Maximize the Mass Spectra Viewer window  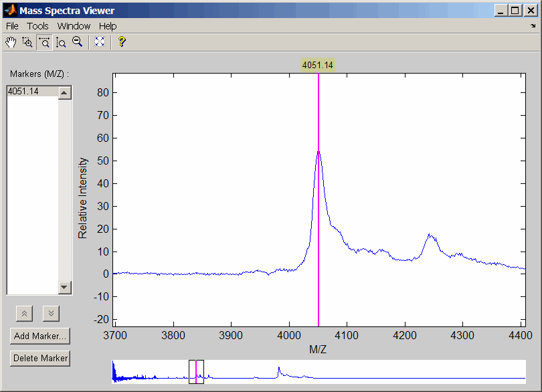[515, 11]
